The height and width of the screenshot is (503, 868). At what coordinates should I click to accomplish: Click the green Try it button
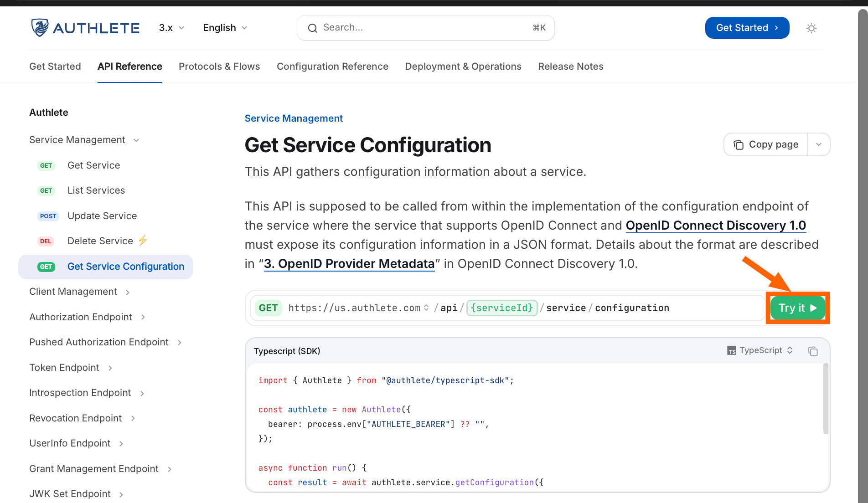[798, 308]
